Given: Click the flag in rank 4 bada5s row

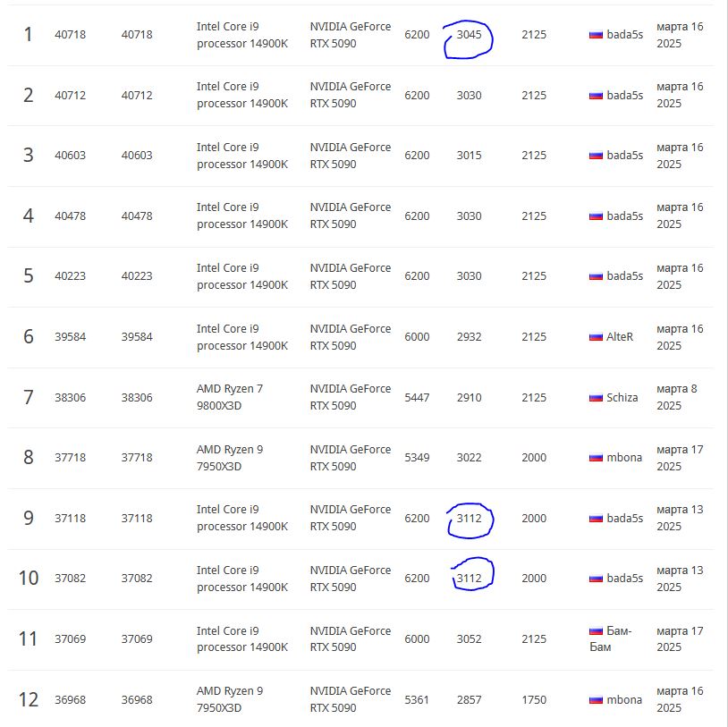Looking at the screenshot, I should [x=596, y=216].
